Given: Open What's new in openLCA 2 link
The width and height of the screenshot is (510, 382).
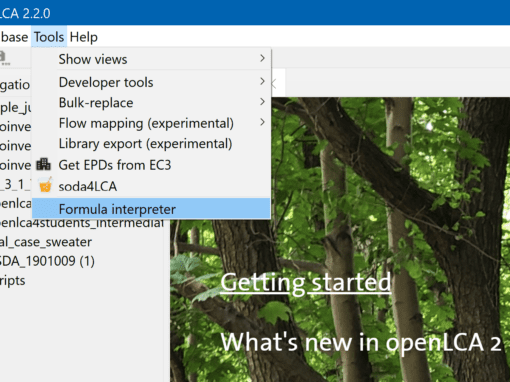Looking at the screenshot, I should (361, 342).
